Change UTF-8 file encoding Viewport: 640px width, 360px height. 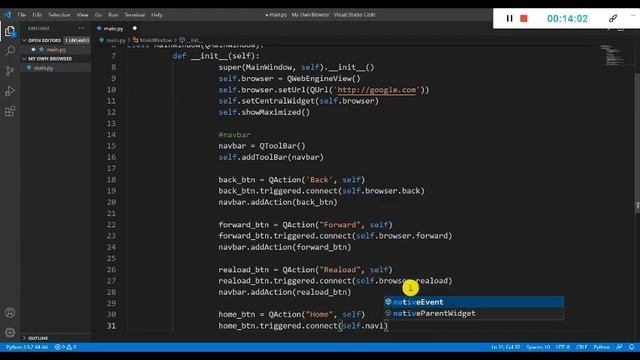pyautogui.click(x=563, y=347)
